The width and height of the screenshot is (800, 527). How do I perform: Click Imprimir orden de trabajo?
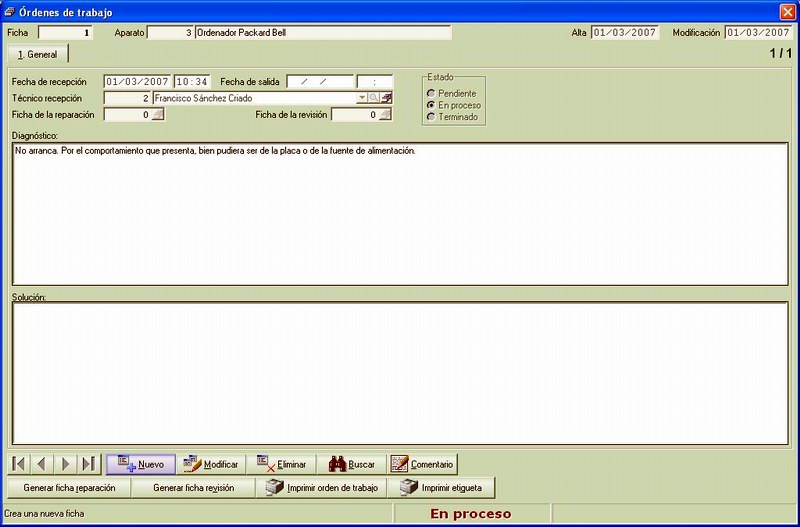(x=321, y=488)
